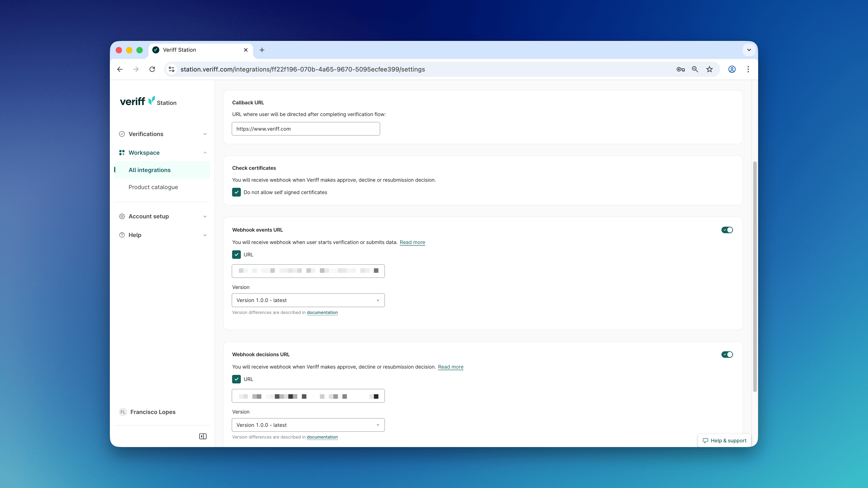Bookmark this page with the star
Screen dimensions: 868x488
coord(710,69)
